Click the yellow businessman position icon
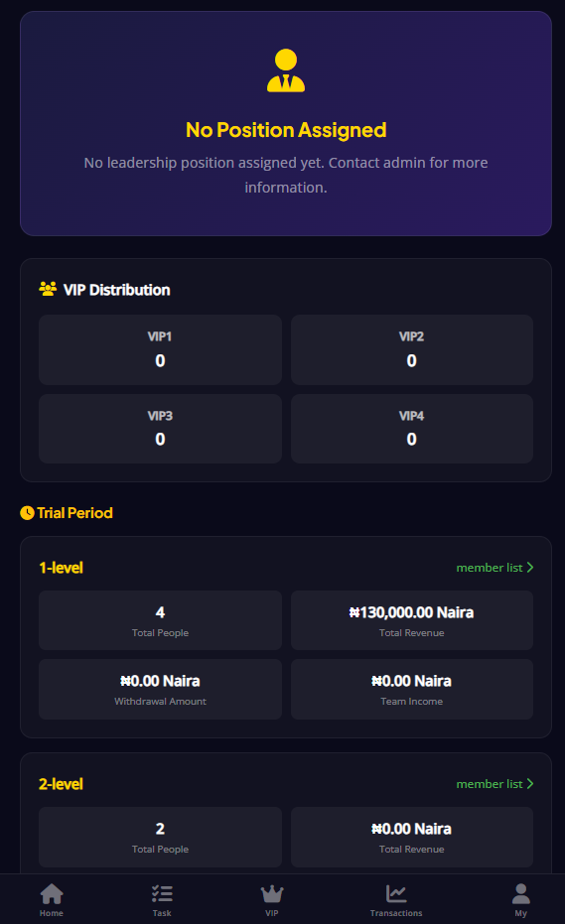Viewport: 565px width, 924px height. coord(286,70)
